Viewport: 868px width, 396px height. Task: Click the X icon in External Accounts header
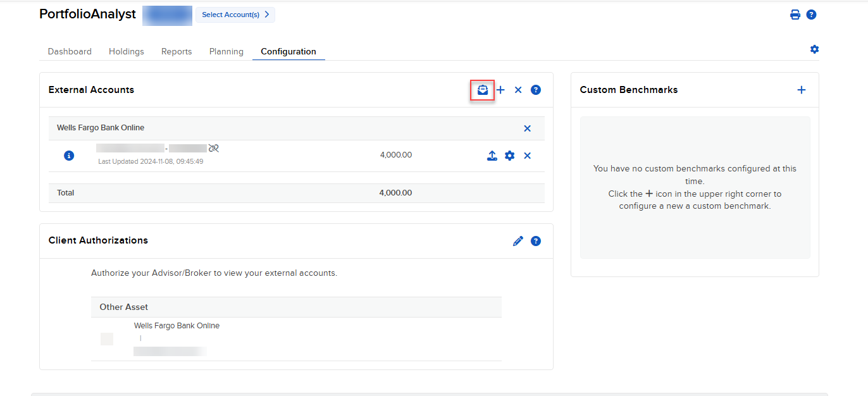click(518, 90)
